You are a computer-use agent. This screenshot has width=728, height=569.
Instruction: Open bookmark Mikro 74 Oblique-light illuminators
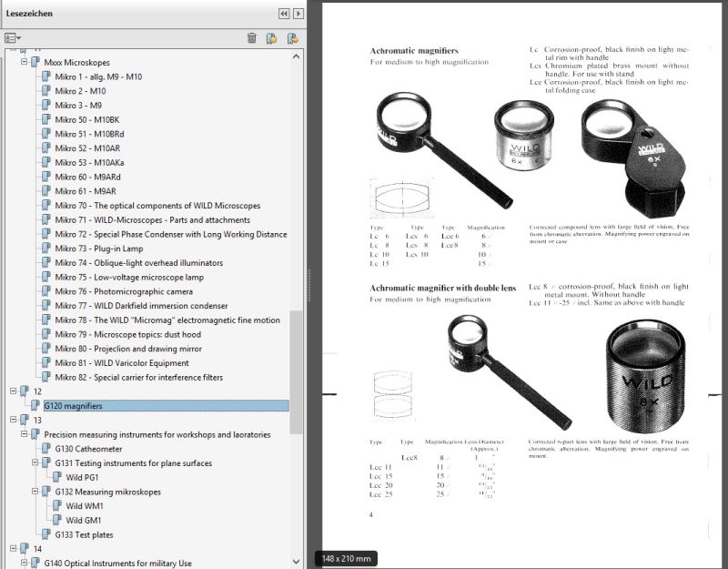pyautogui.click(x=139, y=263)
